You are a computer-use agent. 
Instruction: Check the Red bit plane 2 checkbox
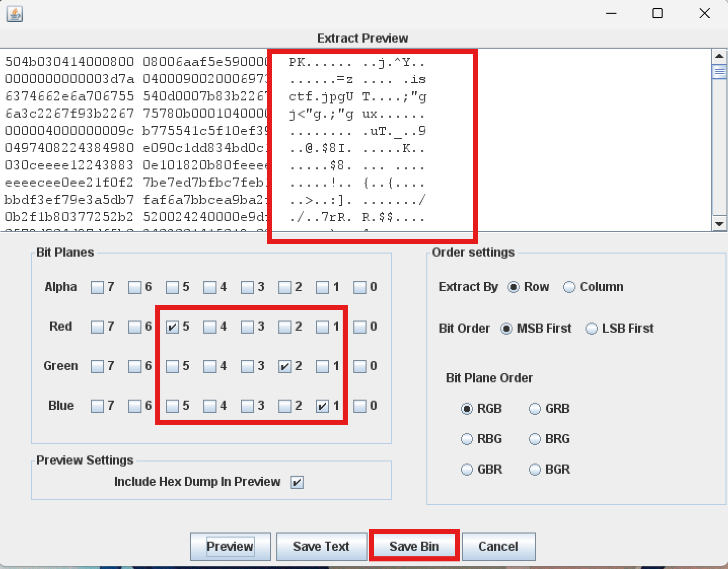point(284,327)
